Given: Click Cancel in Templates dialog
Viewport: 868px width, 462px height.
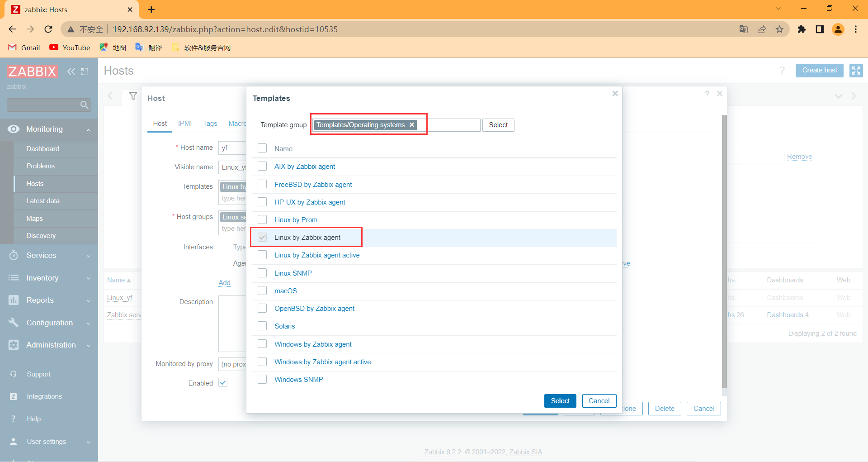Looking at the screenshot, I should coord(599,401).
